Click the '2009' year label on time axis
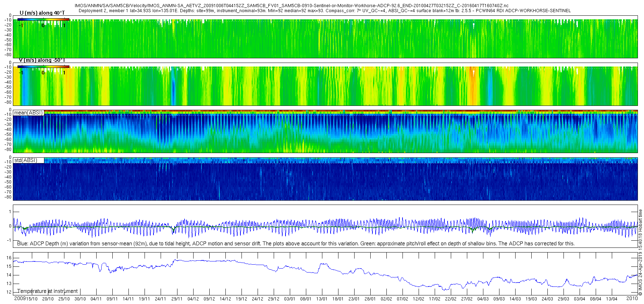Screen dimensions: 644x304 click(20, 298)
